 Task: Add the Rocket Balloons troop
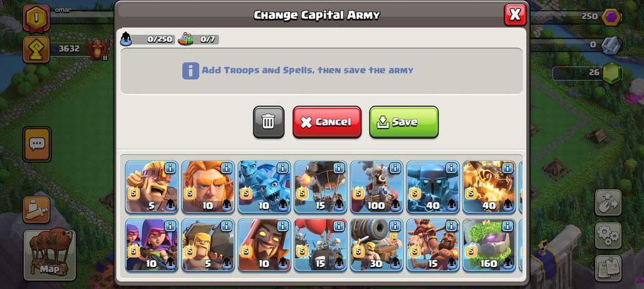(x=320, y=187)
